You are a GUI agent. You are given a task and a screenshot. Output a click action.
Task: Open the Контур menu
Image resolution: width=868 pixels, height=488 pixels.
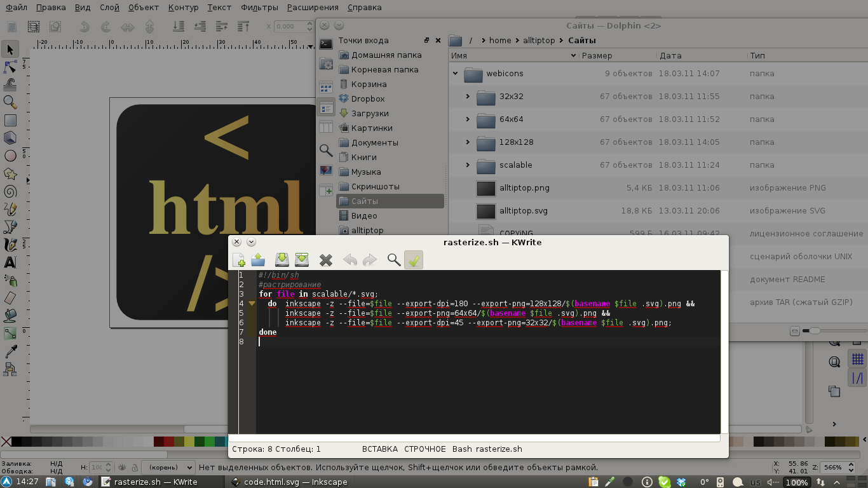184,8
